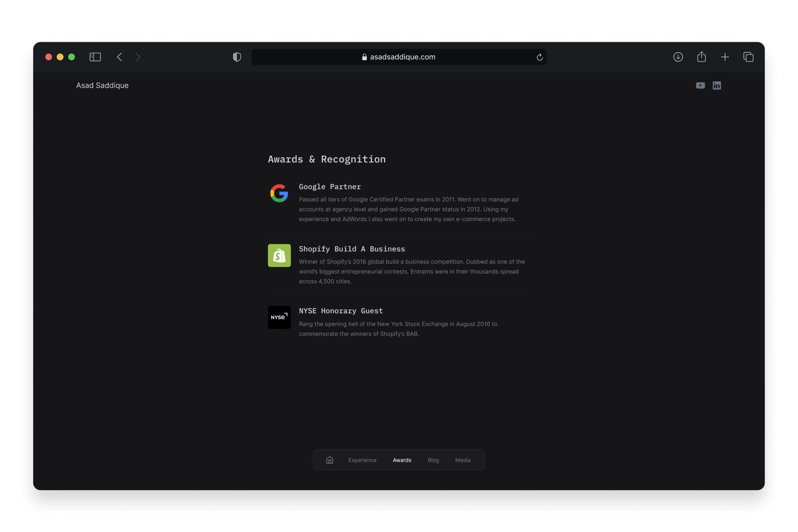
Task: Open the share icon in the toolbar
Action: tap(701, 57)
